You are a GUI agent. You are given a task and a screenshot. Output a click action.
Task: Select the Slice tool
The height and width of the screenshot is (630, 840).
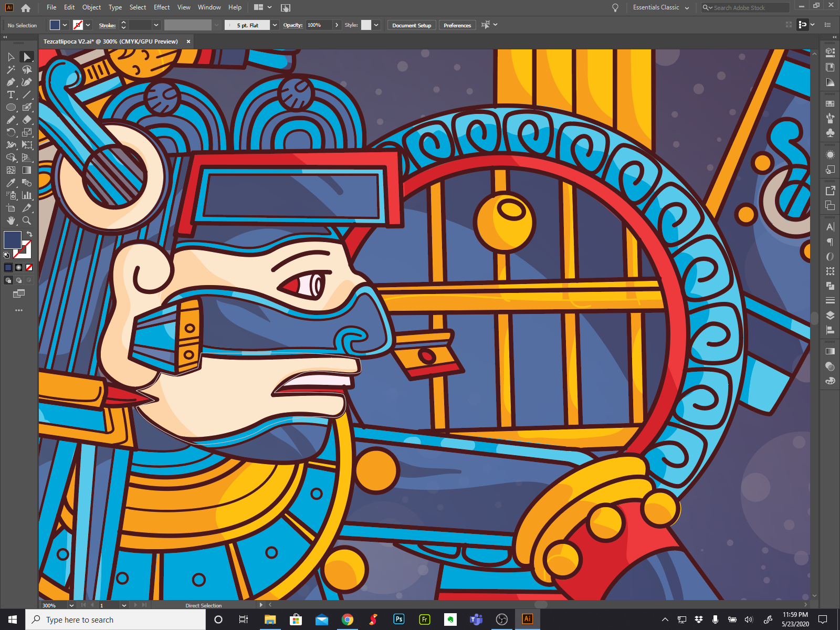point(27,208)
